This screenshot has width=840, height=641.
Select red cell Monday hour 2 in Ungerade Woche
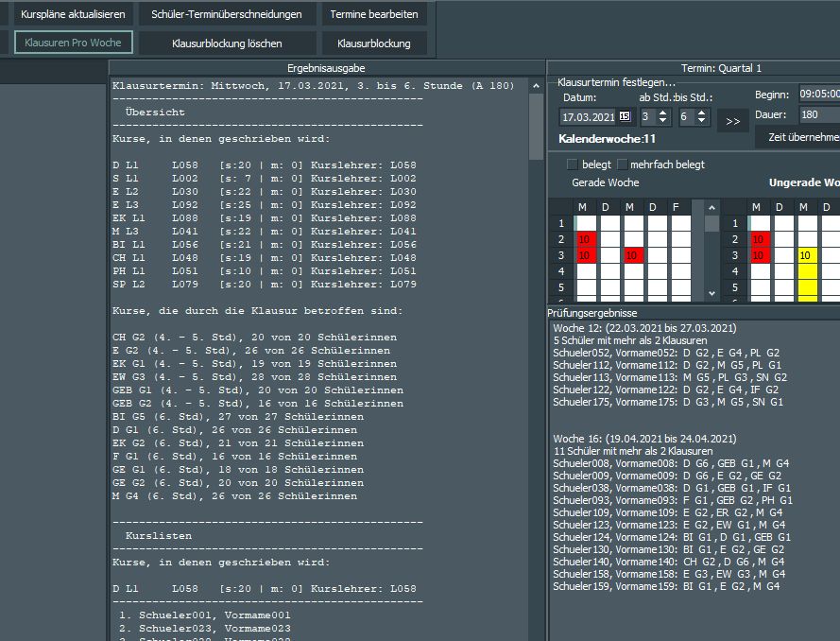pos(760,239)
